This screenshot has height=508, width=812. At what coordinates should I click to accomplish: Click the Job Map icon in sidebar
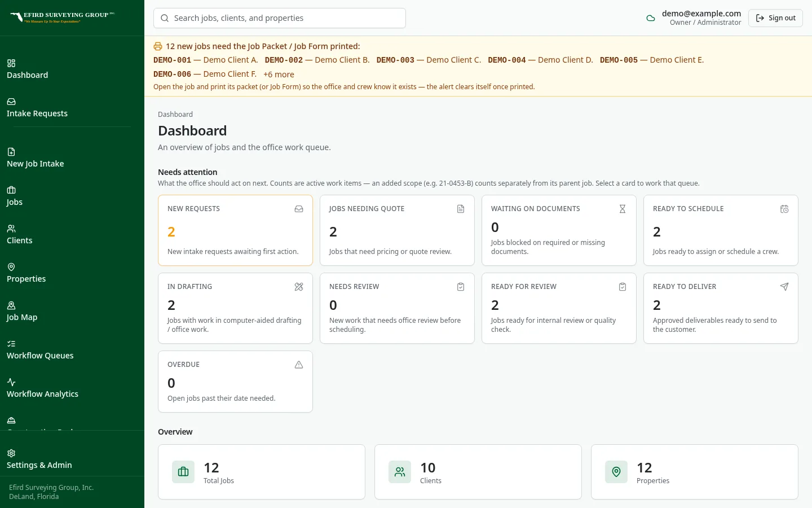[11, 305]
